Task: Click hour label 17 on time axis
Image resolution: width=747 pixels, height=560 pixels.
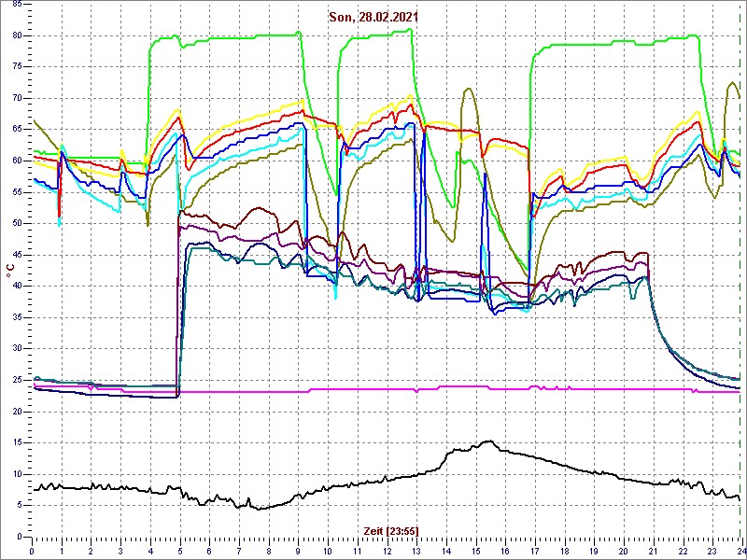Action: (x=535, y=550)
